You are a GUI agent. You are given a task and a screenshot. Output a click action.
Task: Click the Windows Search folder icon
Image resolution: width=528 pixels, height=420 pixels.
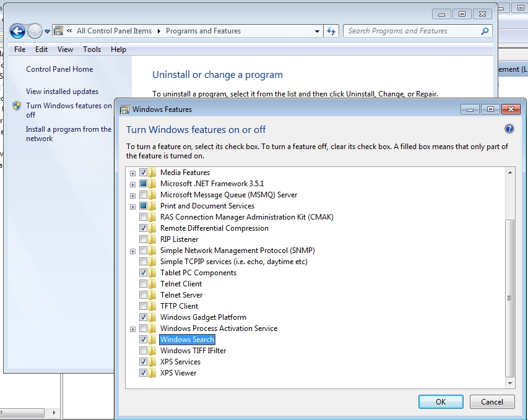point(152,339)
